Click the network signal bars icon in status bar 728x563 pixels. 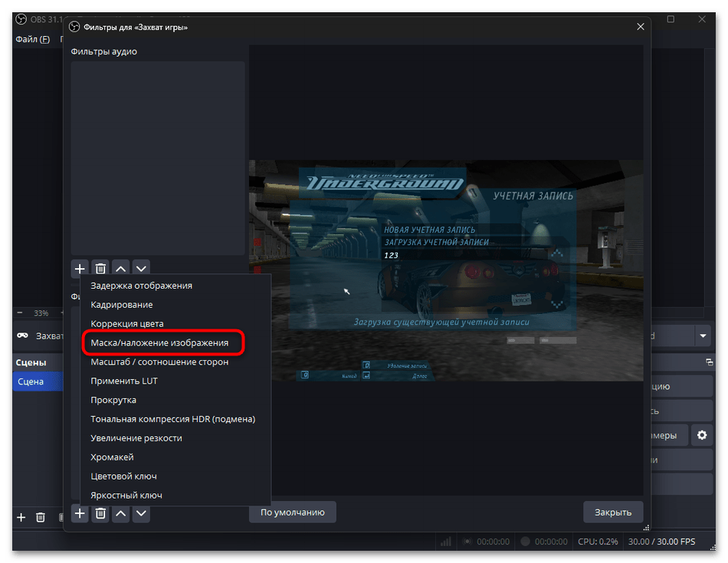coord(446,542)
